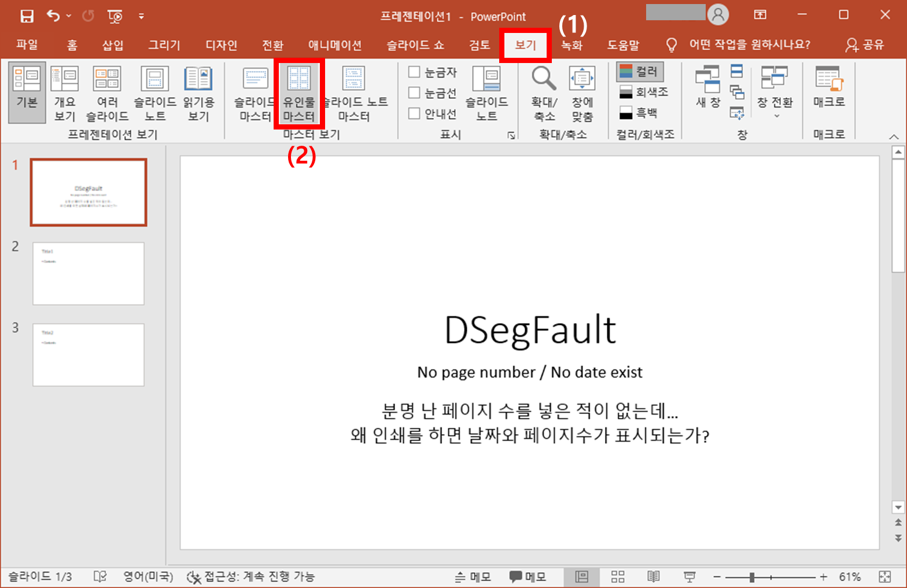This screenshot has height=588, width=907.
Task: Click the spell check status bar icon
Action: pyautogui.click(x=99, y=576)
